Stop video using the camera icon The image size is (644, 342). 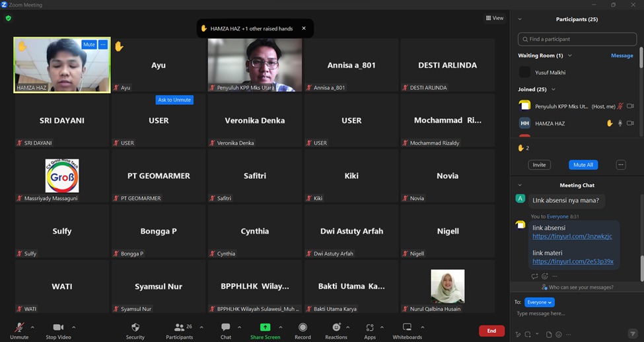click(58, 327)
